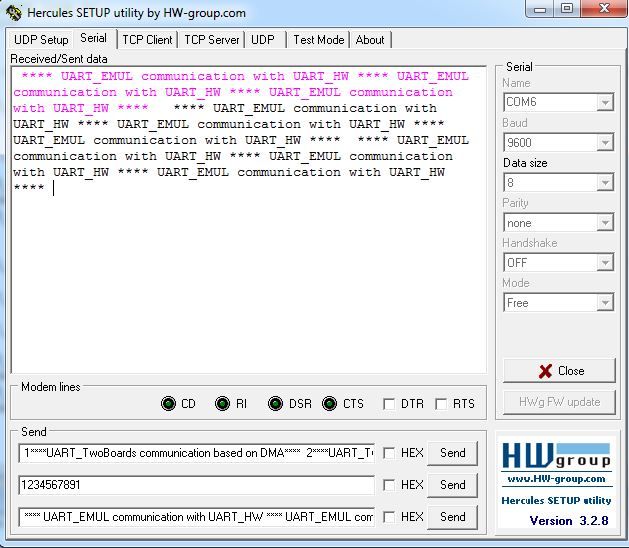Click the send field containing 1234567891
629x548 pixels.
point(197,485)
